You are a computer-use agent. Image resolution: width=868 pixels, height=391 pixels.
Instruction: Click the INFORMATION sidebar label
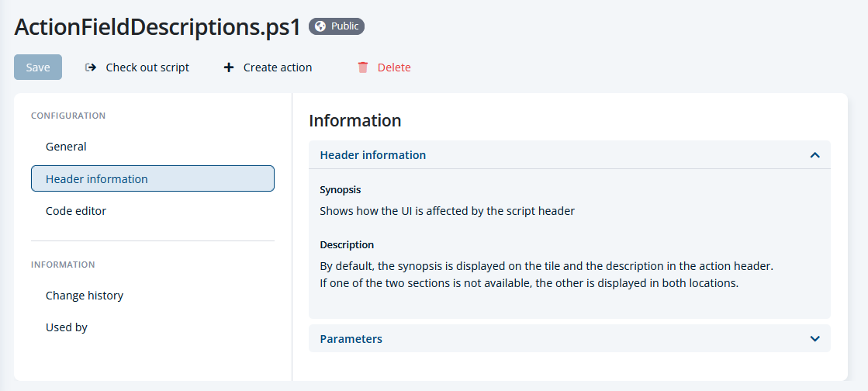coord(63,265)
